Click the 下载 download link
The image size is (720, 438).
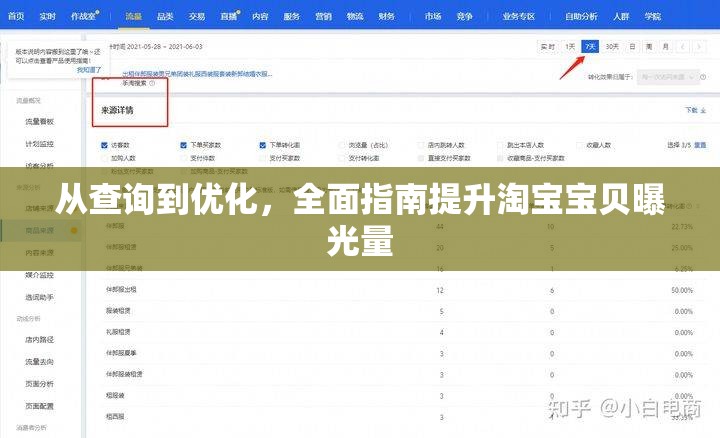696,110
